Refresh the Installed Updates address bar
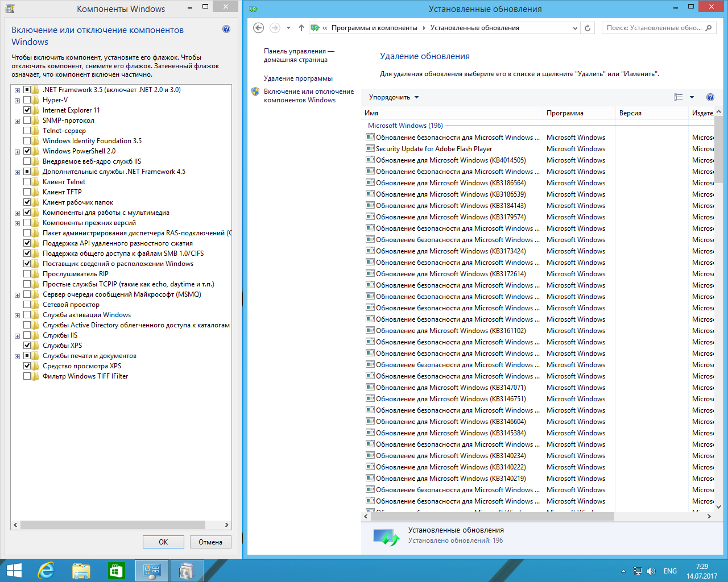Image resolution: width=728 pixels, height=582 pixels. click(588, 28)
